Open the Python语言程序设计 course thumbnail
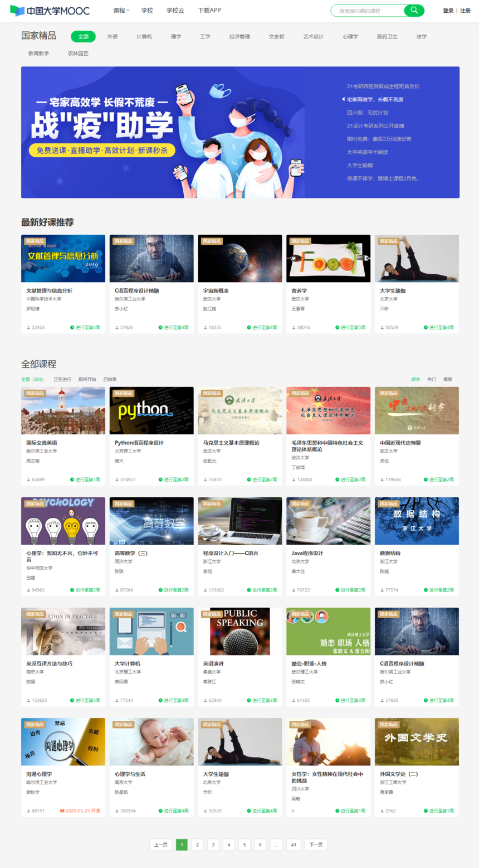Image resolution: width=479 pixels, height=868 pixels. pos(151,410)
